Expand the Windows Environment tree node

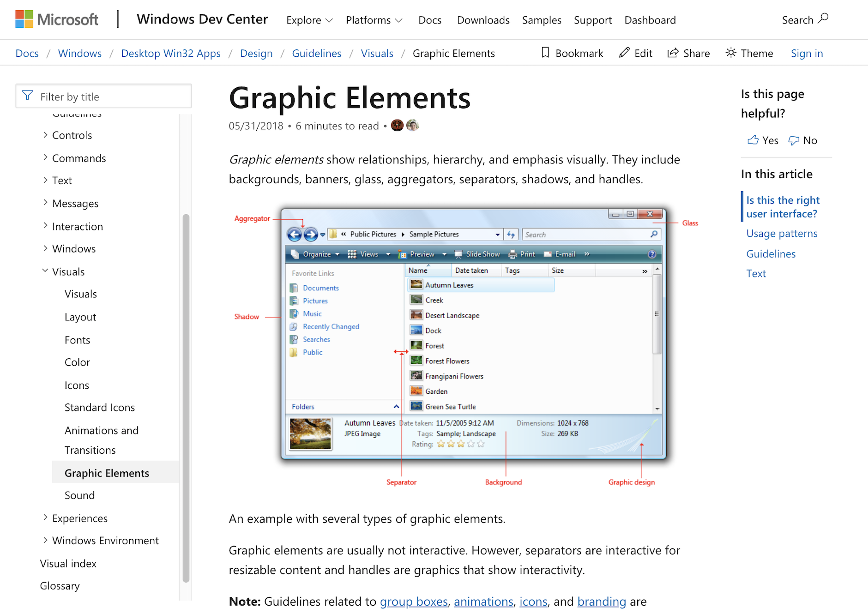click(45, 540)
